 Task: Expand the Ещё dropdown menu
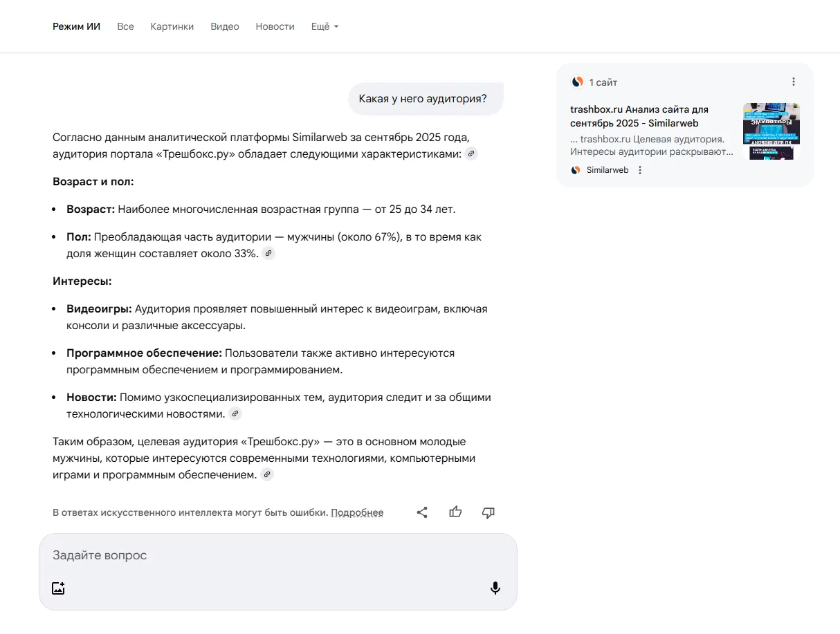(x=325, y=26)
